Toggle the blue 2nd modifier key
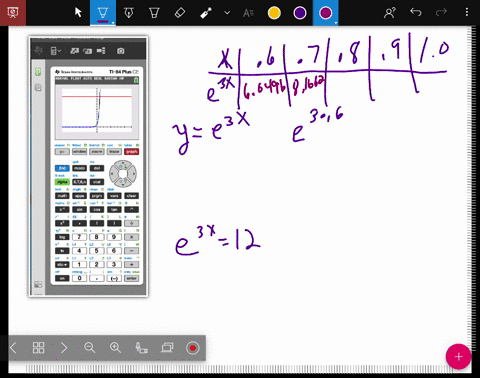 [x=62, y=168]
